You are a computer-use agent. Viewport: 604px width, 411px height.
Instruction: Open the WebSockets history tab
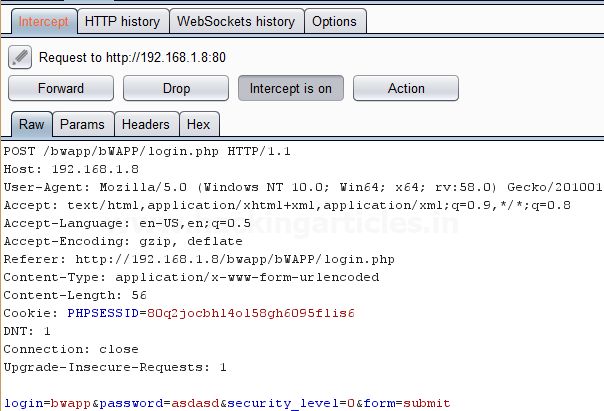(236, 21)
